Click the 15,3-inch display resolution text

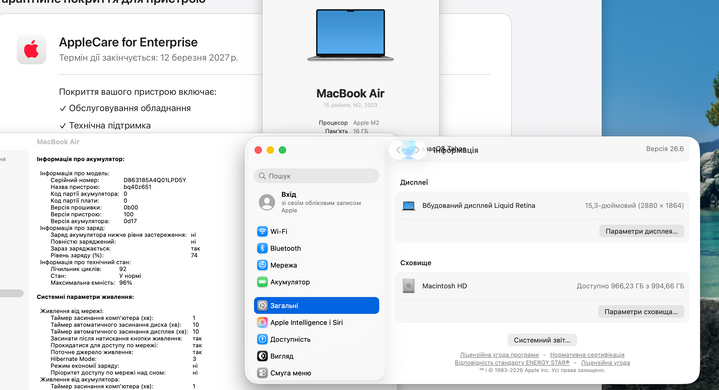click(634, 206)
